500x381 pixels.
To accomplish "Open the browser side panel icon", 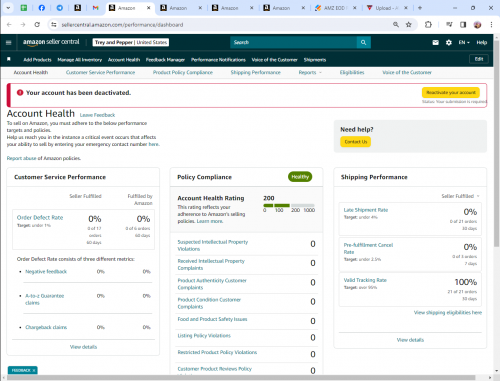I will point(463,24).
